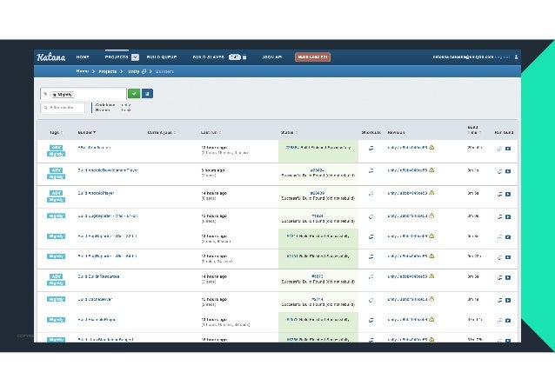
Task: Click the green checkmark apply button
Action: point(134,94)
